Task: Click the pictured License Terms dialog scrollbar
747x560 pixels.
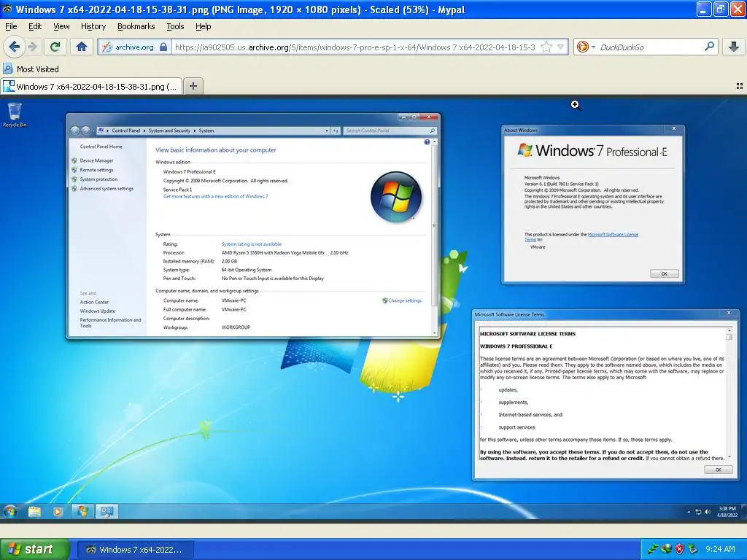Action: coord(729,393)
